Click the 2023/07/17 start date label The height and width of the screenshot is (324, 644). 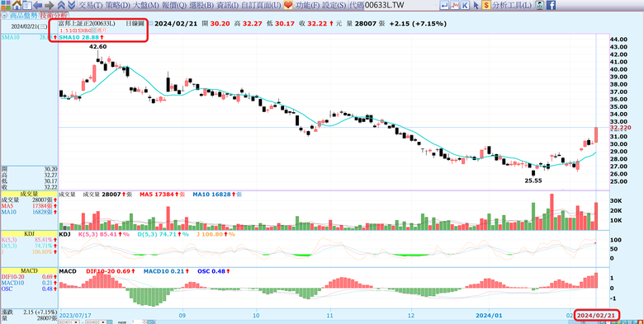coord(75,315)
